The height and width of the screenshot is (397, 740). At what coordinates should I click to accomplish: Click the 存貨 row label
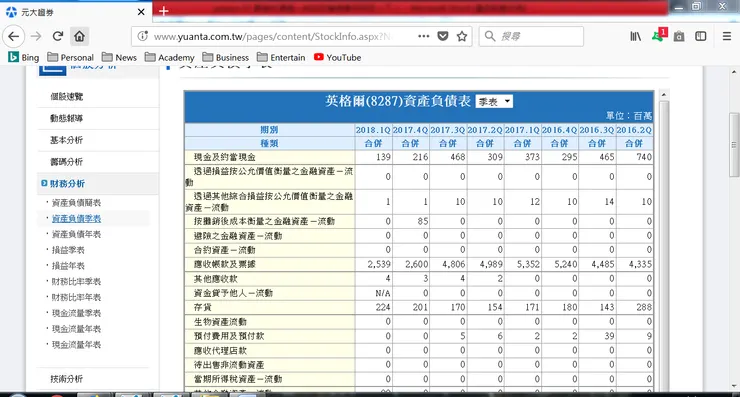pyautogui.click(x=202, y=307)
